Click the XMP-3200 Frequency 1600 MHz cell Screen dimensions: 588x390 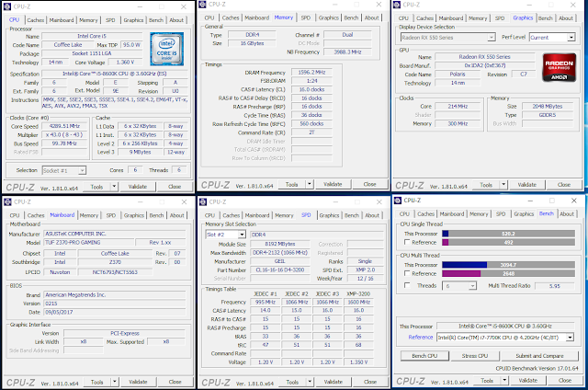[x=358, y=303]
